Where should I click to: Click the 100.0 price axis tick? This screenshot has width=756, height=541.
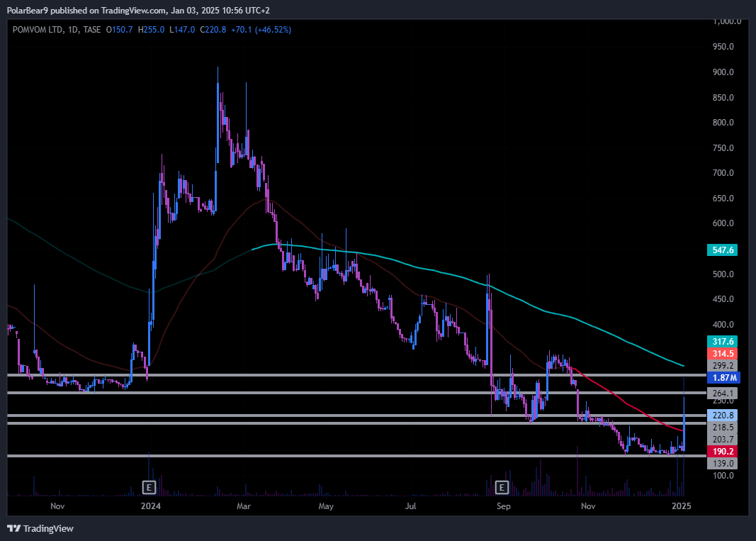[x=723, y=475]
